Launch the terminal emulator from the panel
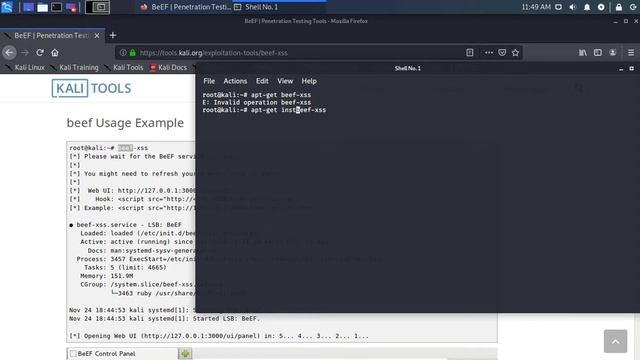The width and height of the screenshot is (640, 360). (x=57, y=7)
